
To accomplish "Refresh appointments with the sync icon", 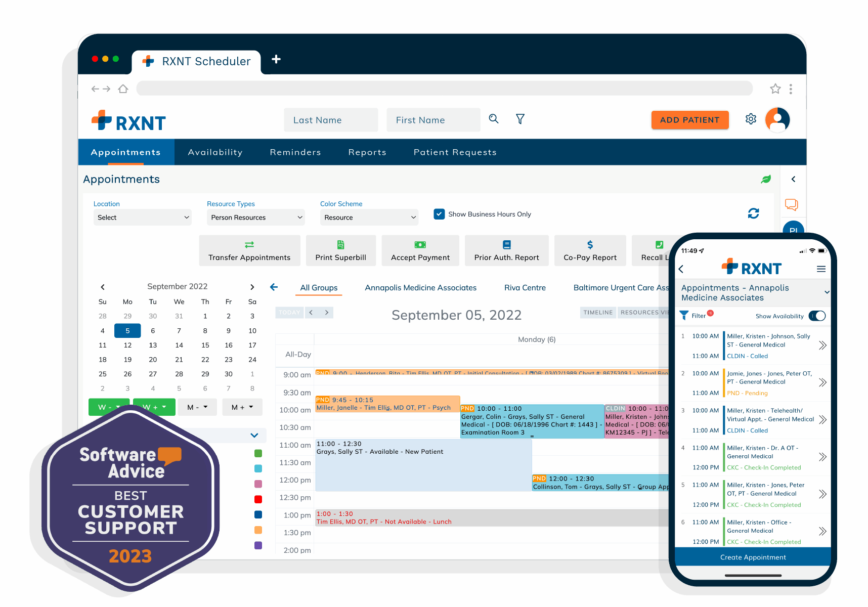I will pos(753,213).
